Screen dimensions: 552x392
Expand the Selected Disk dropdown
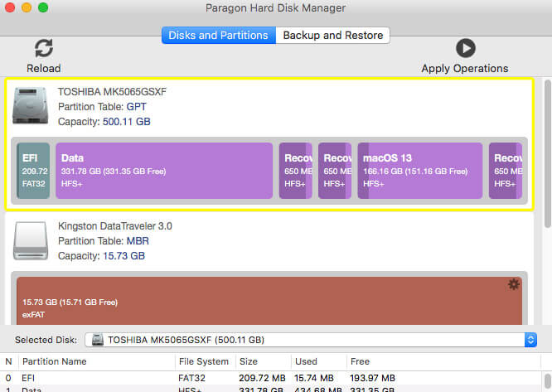(530, 340)
